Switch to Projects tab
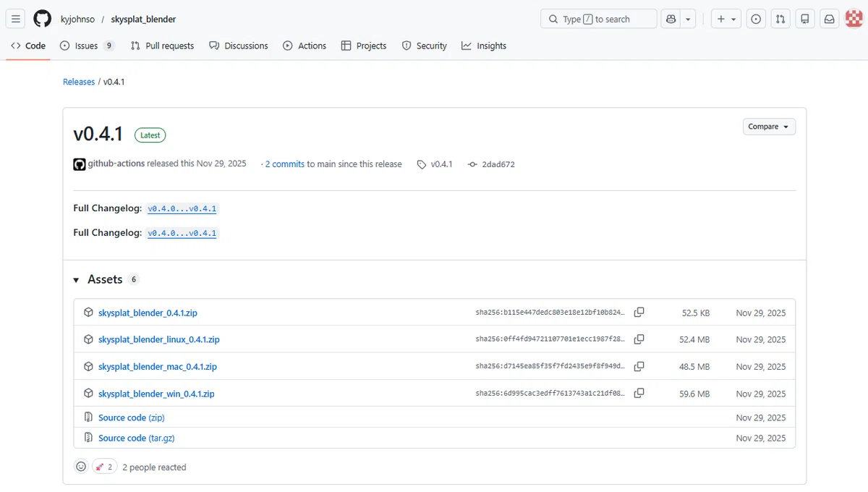The image size is (868, 492). 364,46
